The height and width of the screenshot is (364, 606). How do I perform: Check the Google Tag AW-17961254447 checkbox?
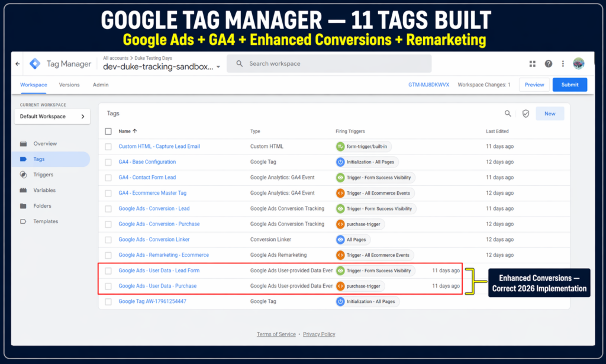point(108,302)
